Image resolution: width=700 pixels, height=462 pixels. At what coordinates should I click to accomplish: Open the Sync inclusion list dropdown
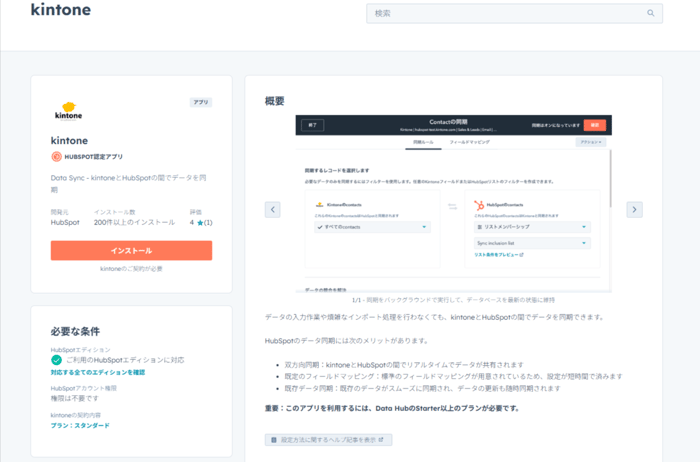[532, 243]
